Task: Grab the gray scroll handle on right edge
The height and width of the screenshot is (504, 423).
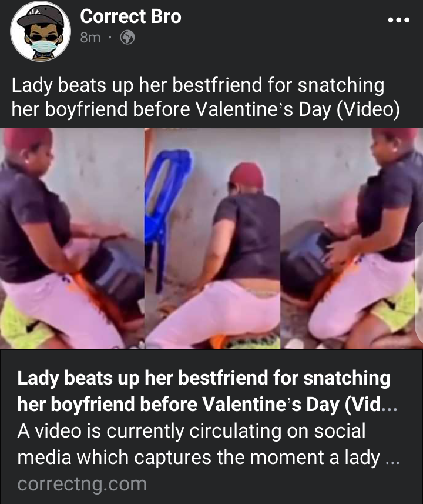Action: (x=419, y=283)
